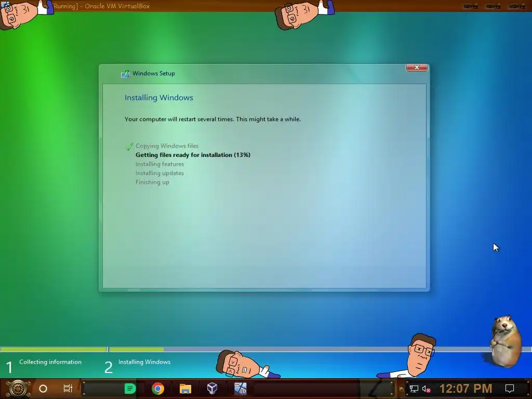
Task: Close the Windows Setup dialog
Action: (x=417, y=67)
